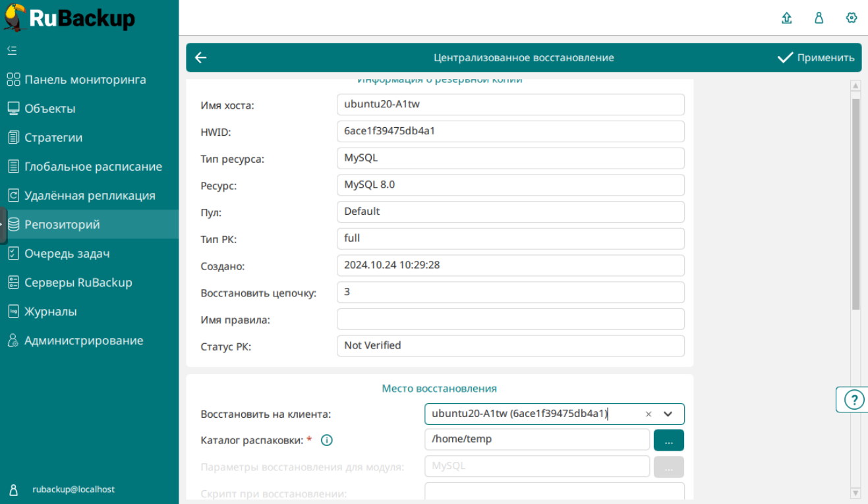Click info icon next to Каталог распаковки
868x504 pixels.
[326, 440]
